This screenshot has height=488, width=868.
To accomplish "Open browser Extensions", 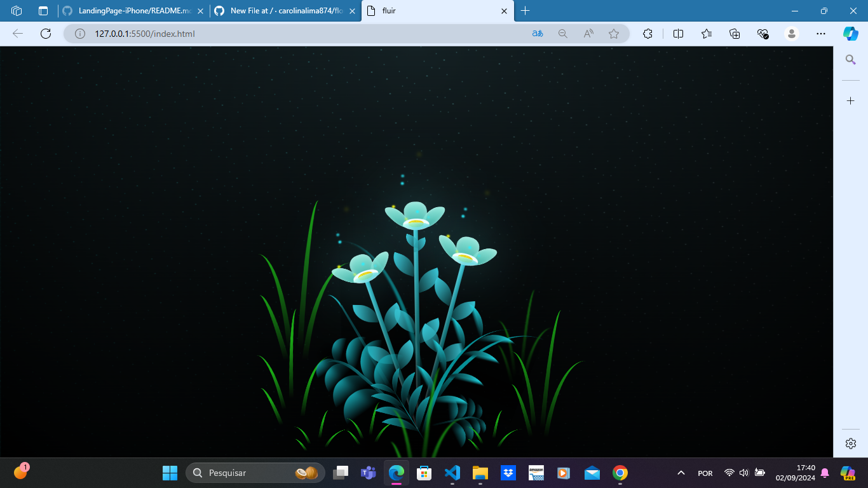I will tap(648, 34).
